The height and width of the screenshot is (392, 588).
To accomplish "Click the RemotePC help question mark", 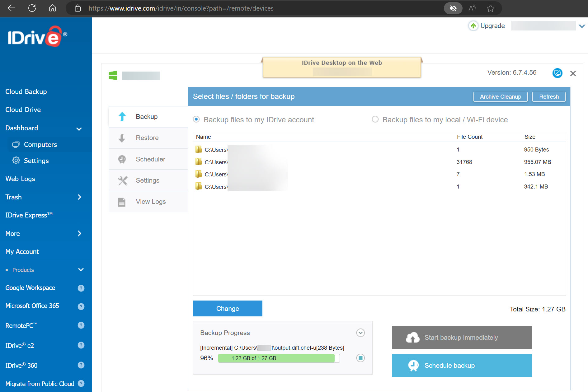I will (81, 325).
